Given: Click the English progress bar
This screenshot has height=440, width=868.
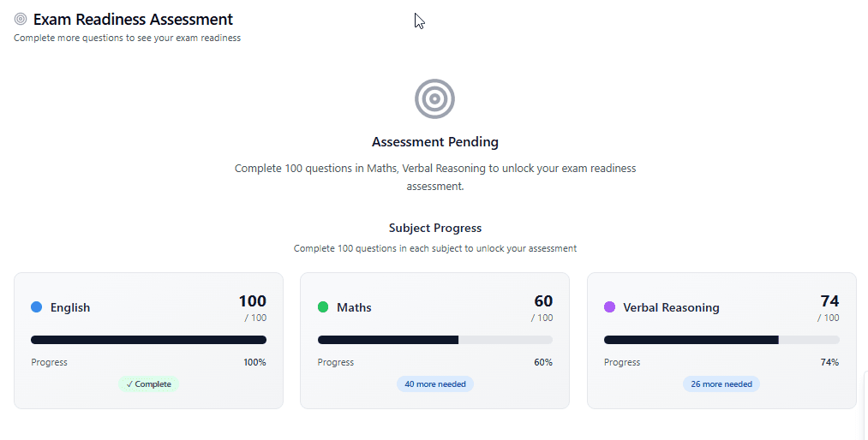Looking at the screenshot, I should (148, 340).
